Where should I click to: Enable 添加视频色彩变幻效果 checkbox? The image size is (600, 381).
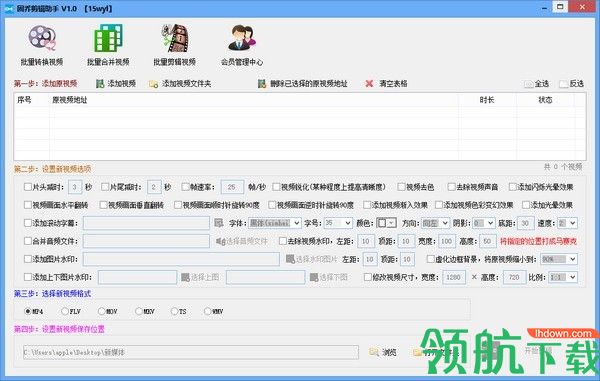pyautogui.click(x=439, y=205)
